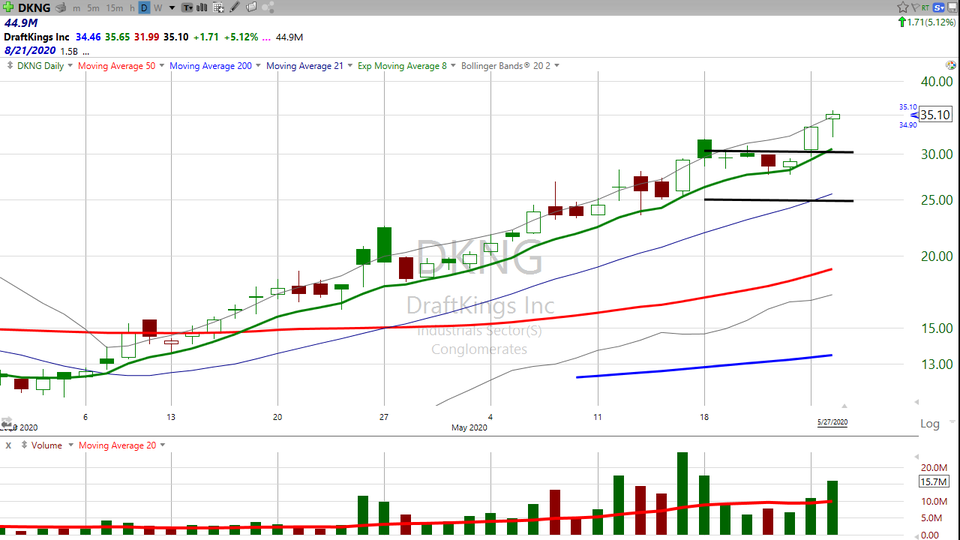
Task: Close the Volume pane with X
Action: click(x=8, y=445)
